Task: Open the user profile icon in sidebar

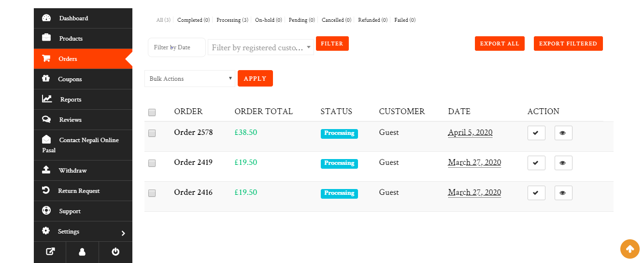Action: pos(82,252)
